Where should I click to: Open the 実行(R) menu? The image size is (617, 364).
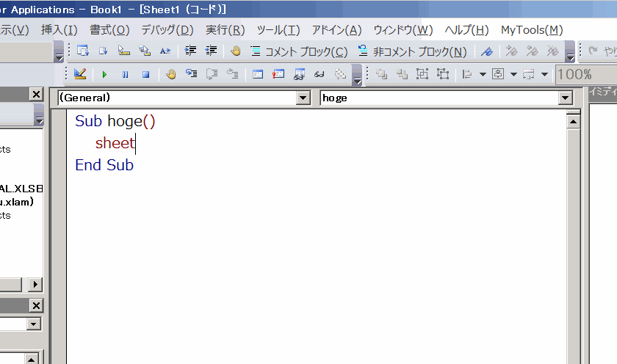coord(225,30)
